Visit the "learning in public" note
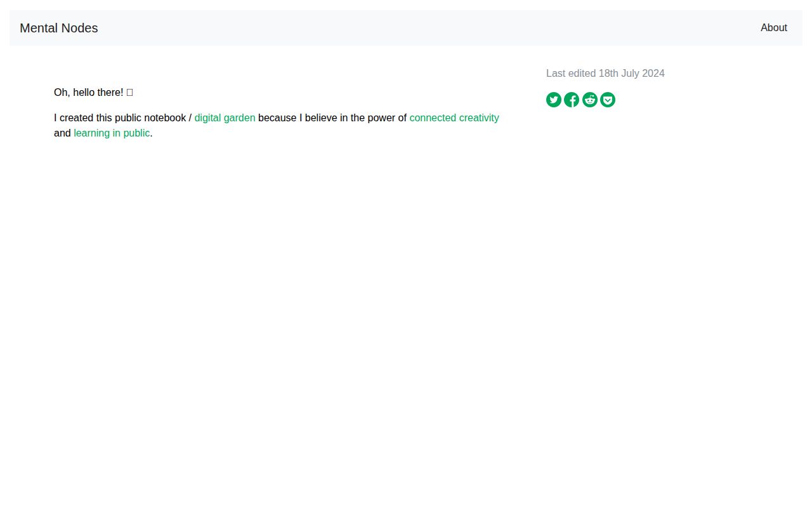This screenshot has width=812, height=508. coord(112,133)
